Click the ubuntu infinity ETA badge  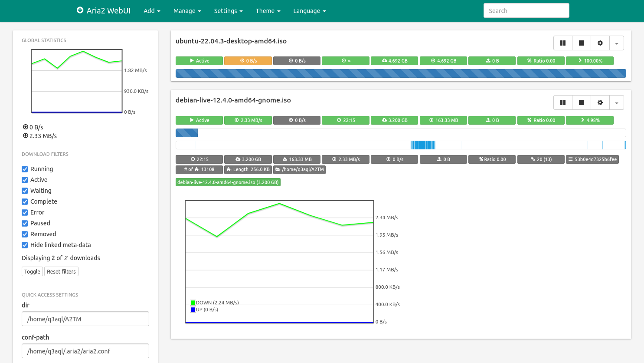346,61
